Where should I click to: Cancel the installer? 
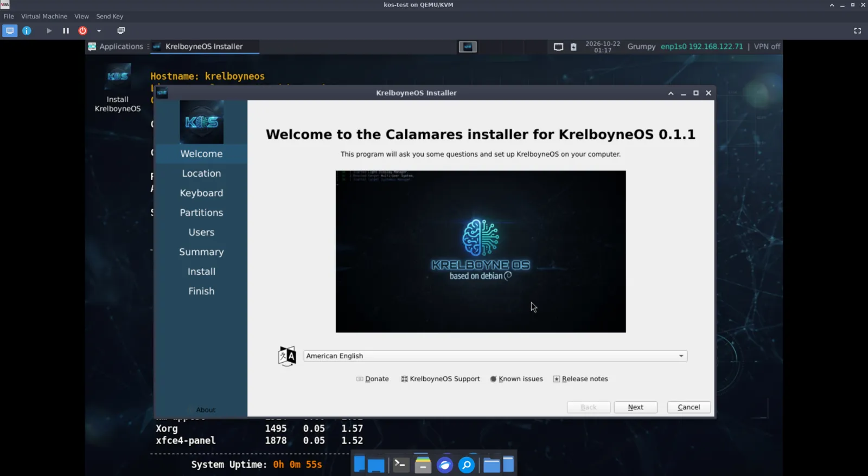[688, 407]
